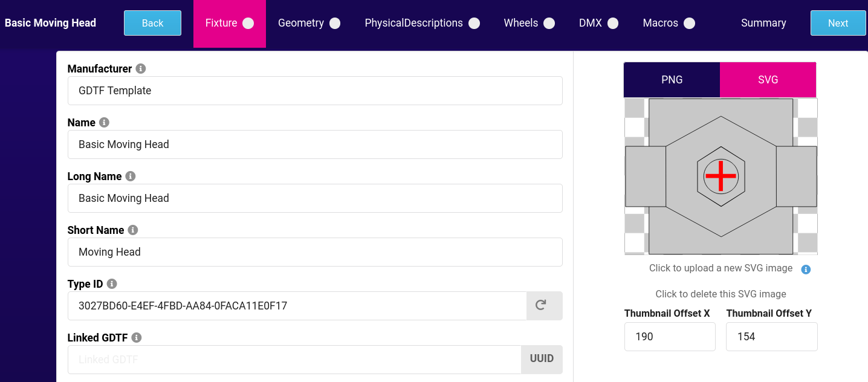The height and width of the screenshot is (382, 868).
Task: Click the Back button
Action: click(x=152, y=23)
